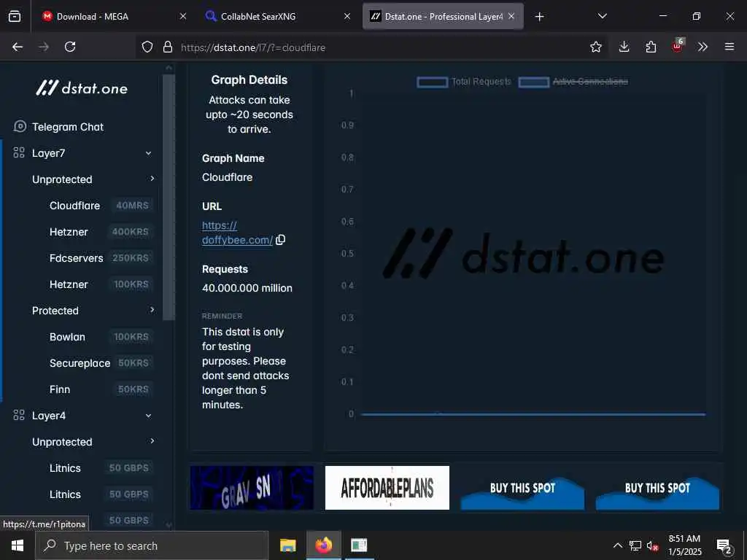Click the last BUY THIS SPOT banner
Image resolution: width=747 pixels, height=560 pixels.
click(x=657, y=488)
